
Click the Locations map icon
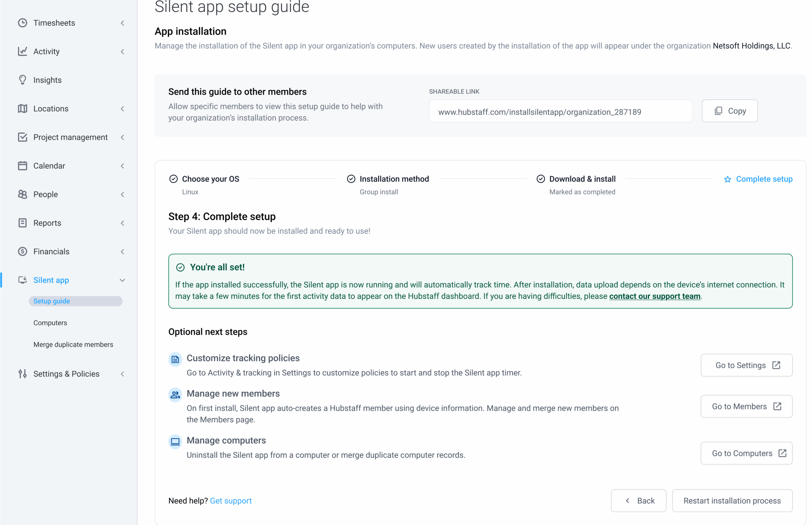23,108
